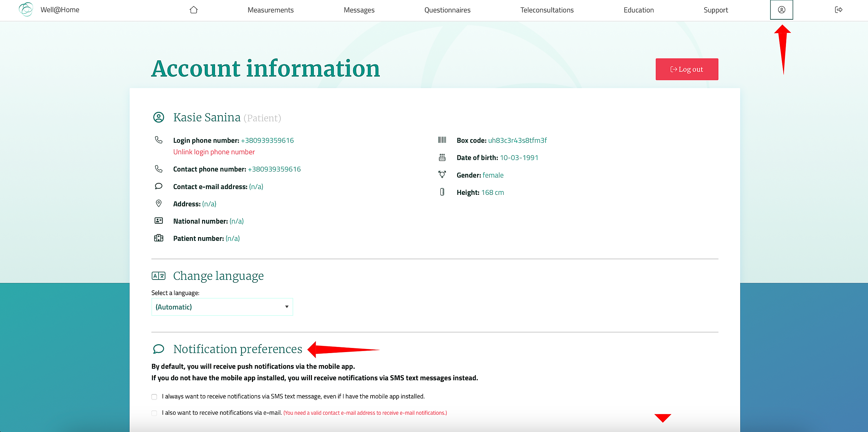Click the login phone number value
Screen dimensions: 868x432
(267, 140)
